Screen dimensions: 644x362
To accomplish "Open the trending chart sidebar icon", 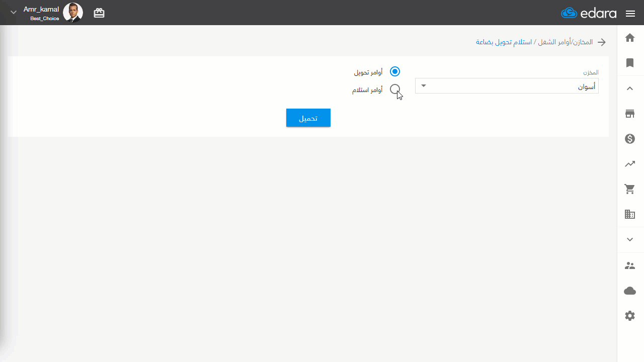I will (x=630, y=164).
